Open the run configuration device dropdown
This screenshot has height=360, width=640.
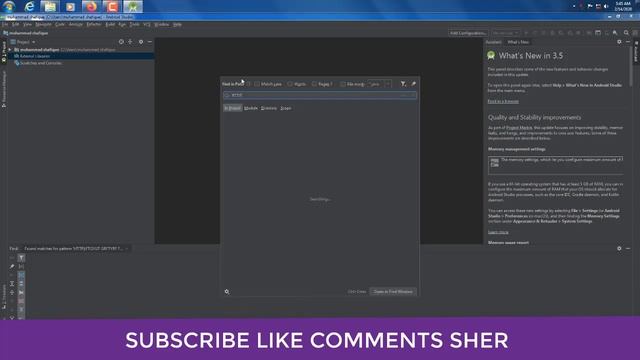[x=505, y=33]
